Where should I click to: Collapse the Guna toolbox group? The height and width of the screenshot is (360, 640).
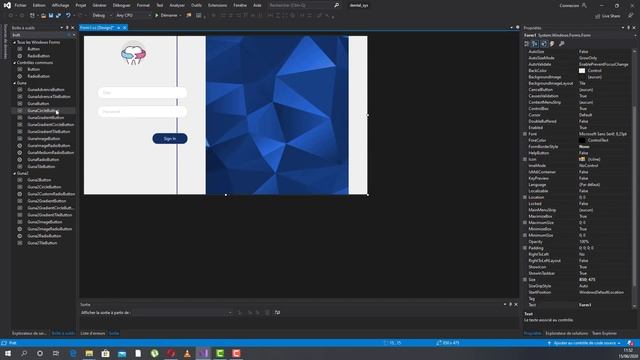tap(15, 83)
